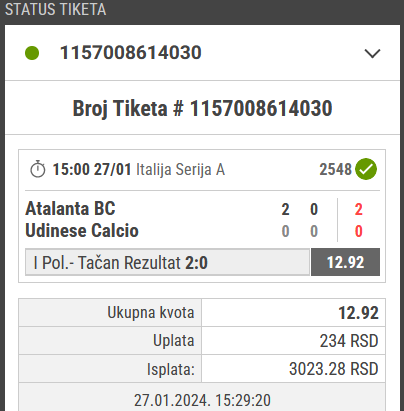This screenshot has width=404, height=411.
Task: Collapse the ticket with the chevron arrow
Action: point(372,53)
